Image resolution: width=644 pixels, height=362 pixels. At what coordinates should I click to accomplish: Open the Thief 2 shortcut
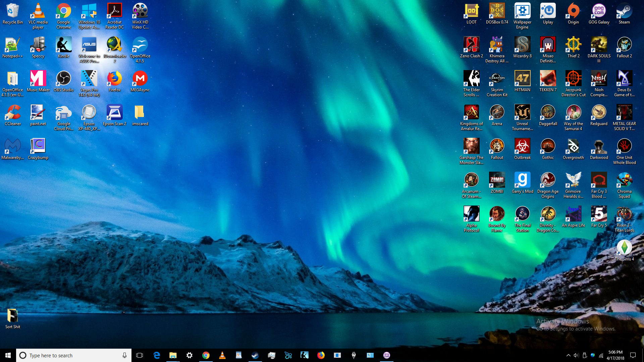(574, 48)
